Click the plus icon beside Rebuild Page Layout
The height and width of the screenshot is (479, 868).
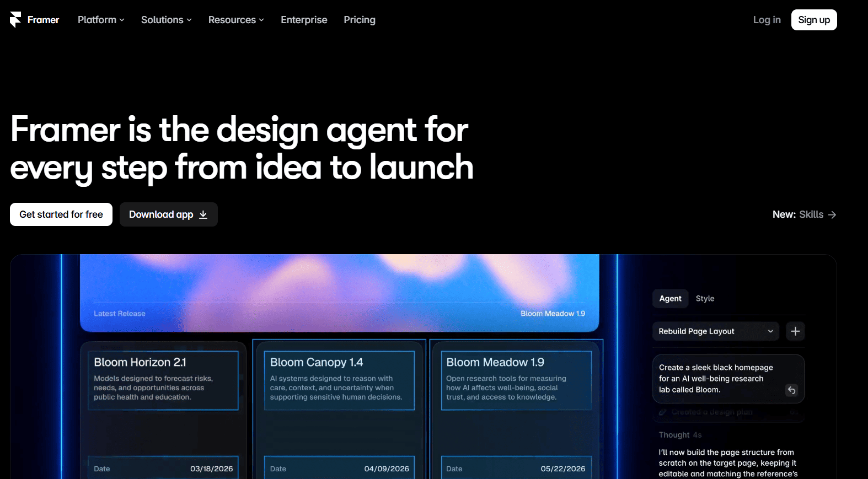[x=795, y=331]
